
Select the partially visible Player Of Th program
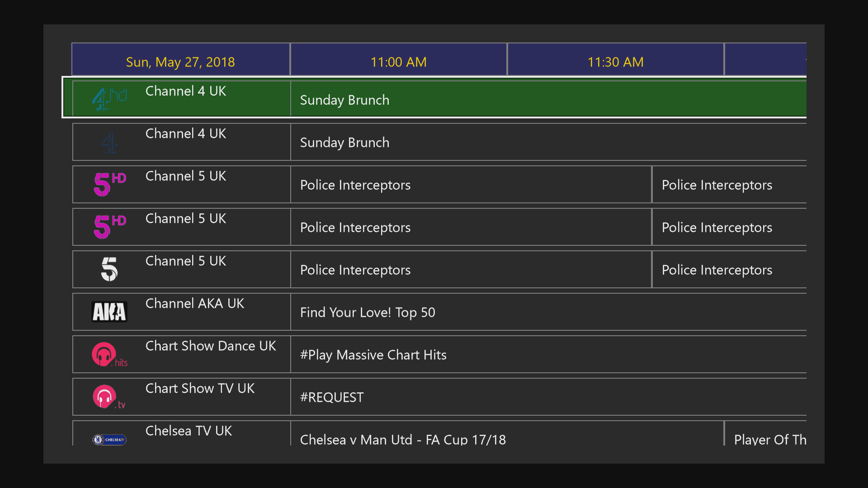click(x=769, y=437)
